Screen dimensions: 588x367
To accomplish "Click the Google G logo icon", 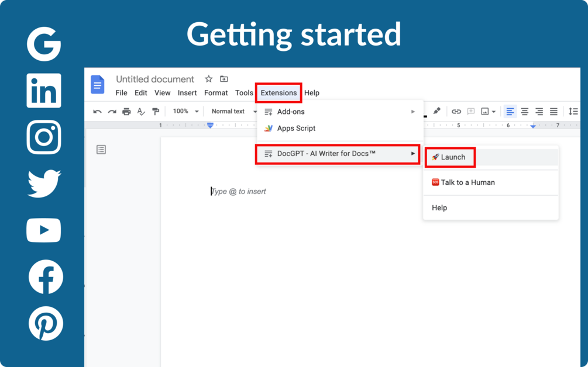I will click(44, 44).
